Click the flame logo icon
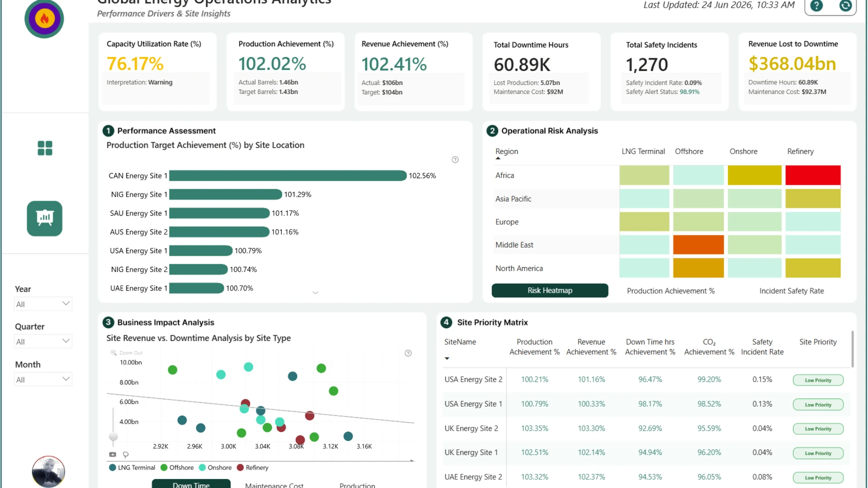 click(x=44, y=19)
